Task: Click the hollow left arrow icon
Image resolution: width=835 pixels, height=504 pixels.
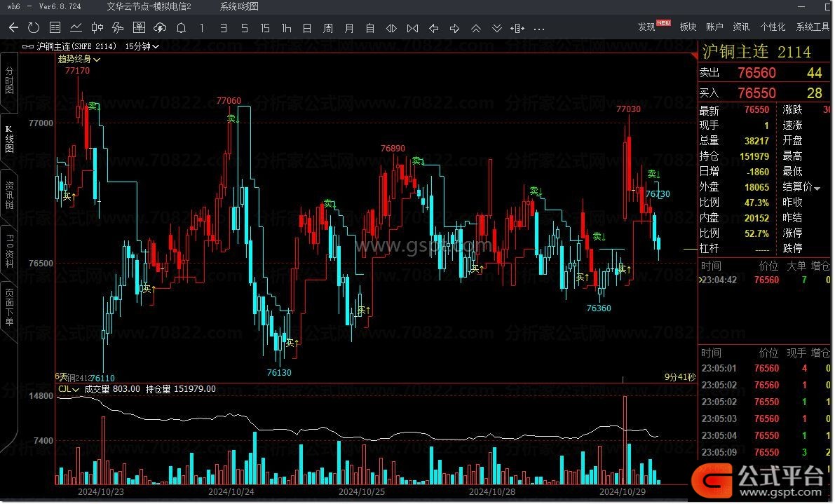Action: [433, 28]
